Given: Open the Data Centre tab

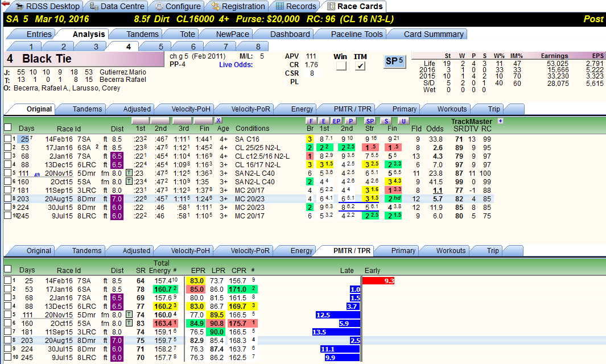Looking at the screenshot, I should 117,7.
